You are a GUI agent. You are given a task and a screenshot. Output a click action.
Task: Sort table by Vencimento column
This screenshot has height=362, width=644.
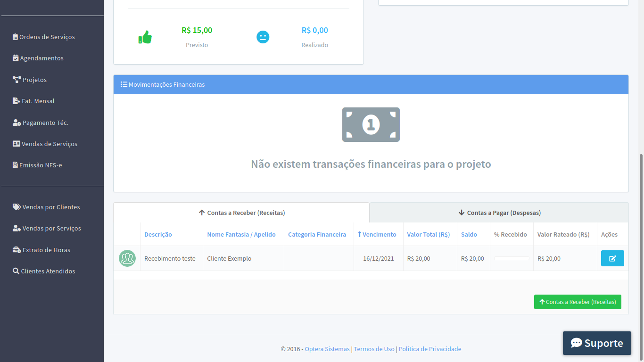point(379,234)
